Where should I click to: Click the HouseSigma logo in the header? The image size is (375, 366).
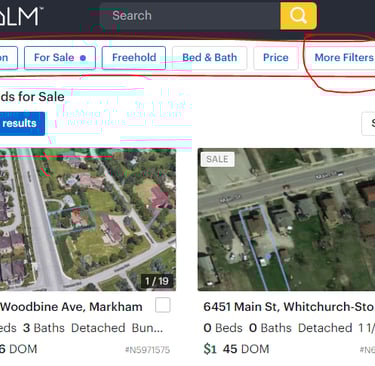pos(20,16)
